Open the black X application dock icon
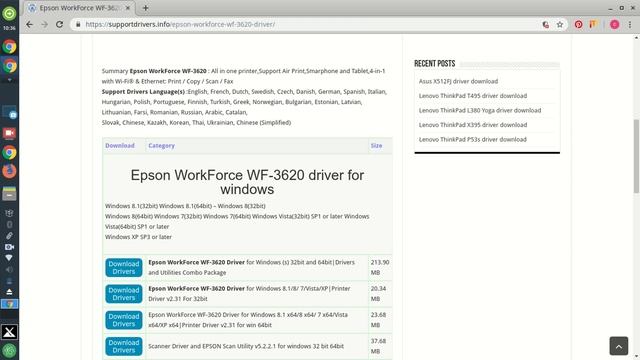640x360 pixels. (9, 332)
